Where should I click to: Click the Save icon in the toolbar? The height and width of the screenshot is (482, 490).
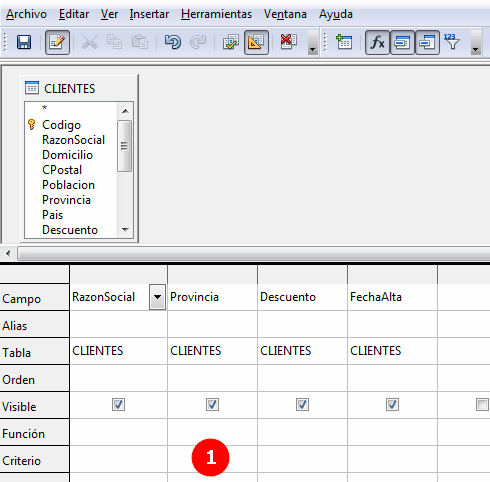[24, 42]
